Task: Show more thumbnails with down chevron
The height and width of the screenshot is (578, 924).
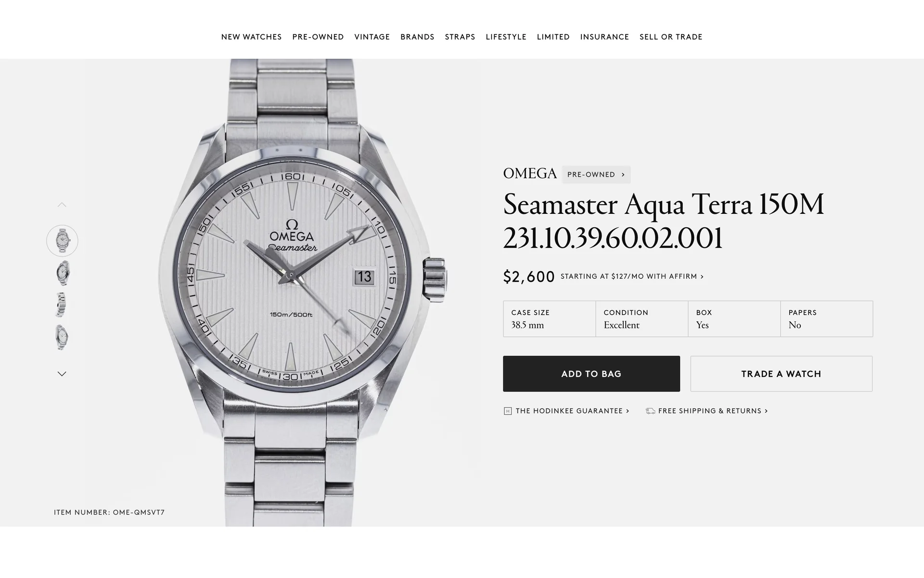Action: (62, 373)
